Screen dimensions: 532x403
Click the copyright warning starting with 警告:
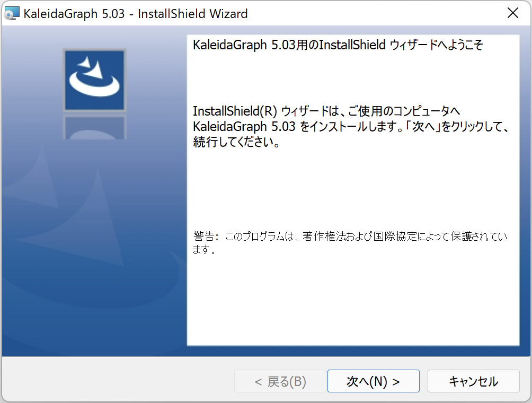pyautogui.click(x=350, y=243)
